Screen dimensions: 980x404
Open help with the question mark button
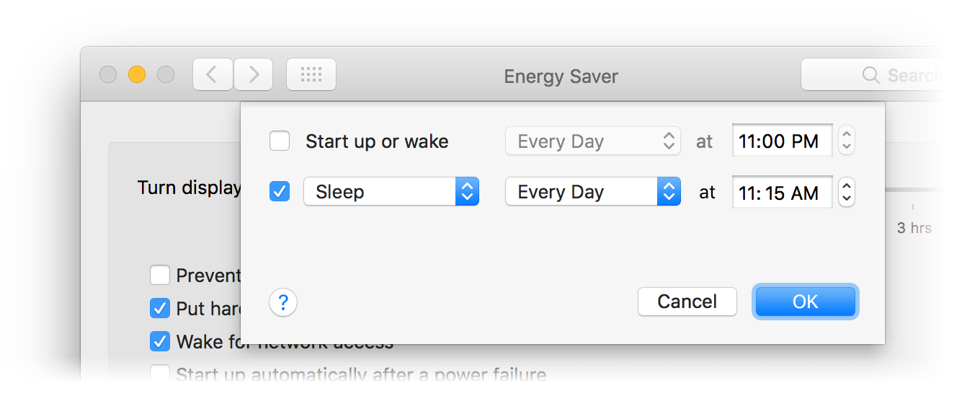(x=283, y=302)
